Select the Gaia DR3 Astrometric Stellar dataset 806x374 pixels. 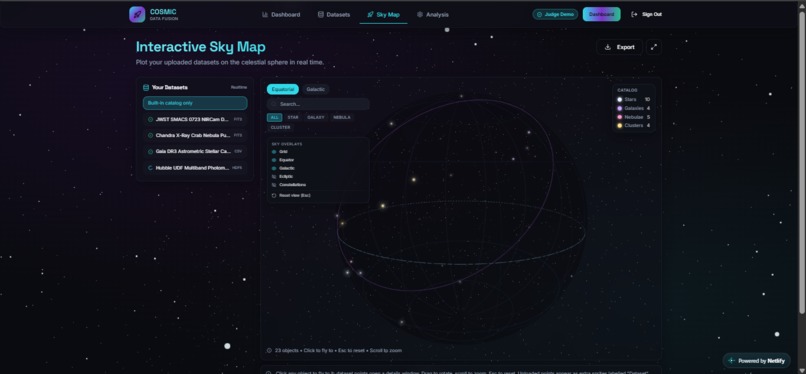[x=195, y=152]
